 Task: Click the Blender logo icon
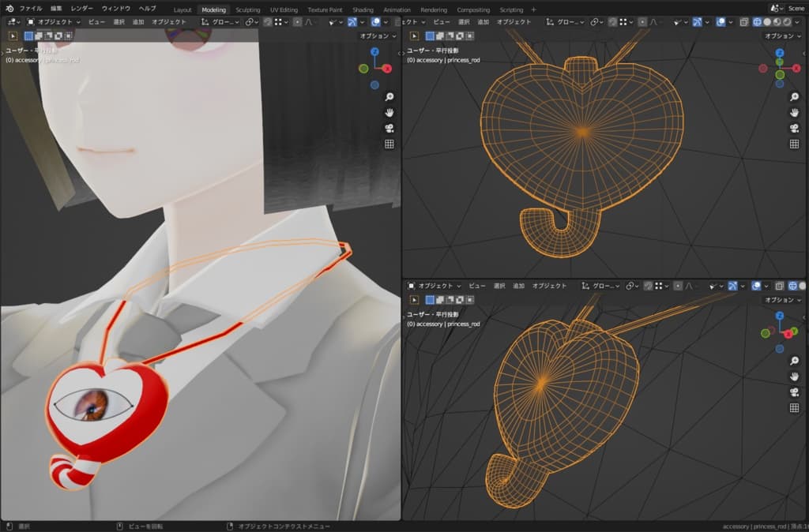(x=9, y=9)
